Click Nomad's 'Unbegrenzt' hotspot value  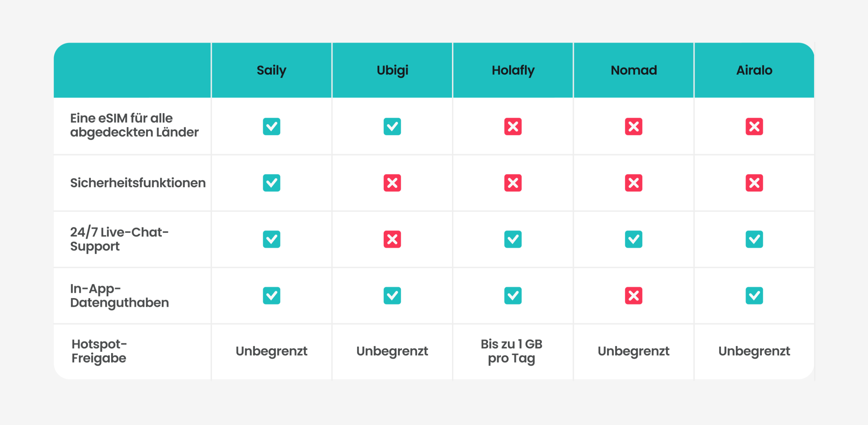[633, 351]
